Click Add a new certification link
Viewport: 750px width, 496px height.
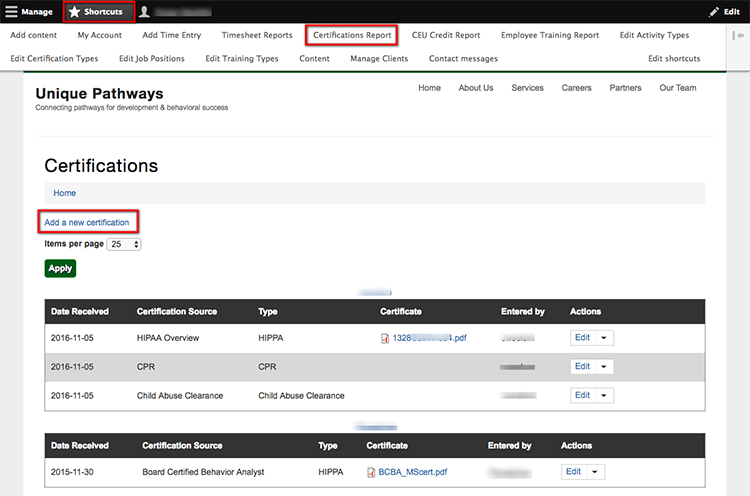pos(87,221)
